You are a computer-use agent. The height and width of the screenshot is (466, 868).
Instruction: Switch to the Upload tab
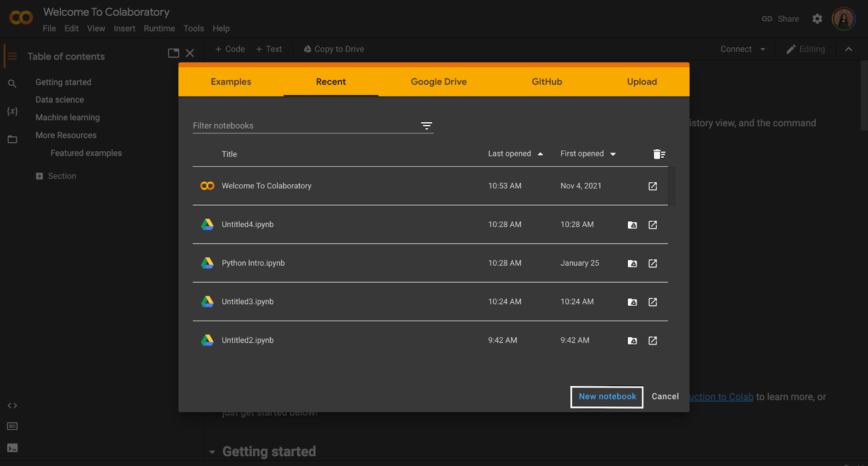tap(642, 82)
